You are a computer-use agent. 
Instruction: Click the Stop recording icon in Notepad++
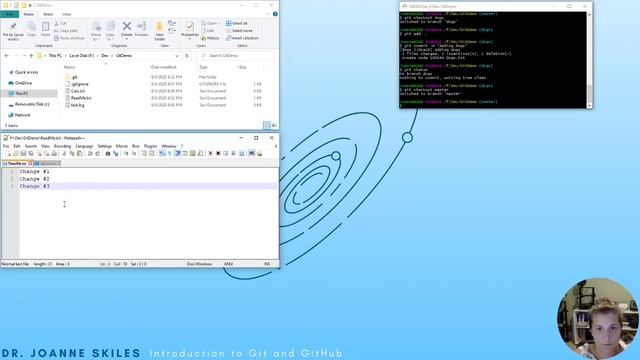218,153
